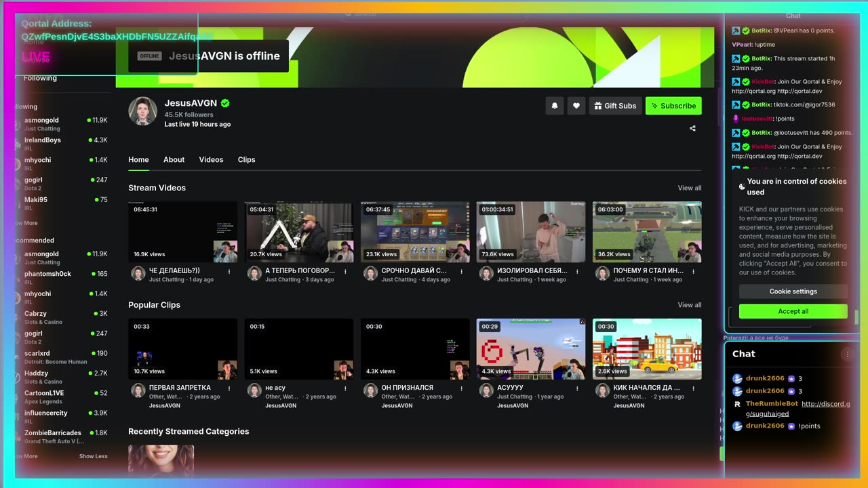
Task: Play the 05:04:31 stream video thumbnail
Action: 299,232
